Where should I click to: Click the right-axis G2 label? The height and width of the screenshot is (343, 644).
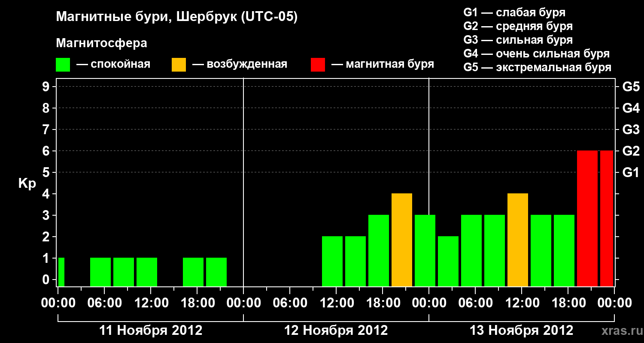[631, 151]
